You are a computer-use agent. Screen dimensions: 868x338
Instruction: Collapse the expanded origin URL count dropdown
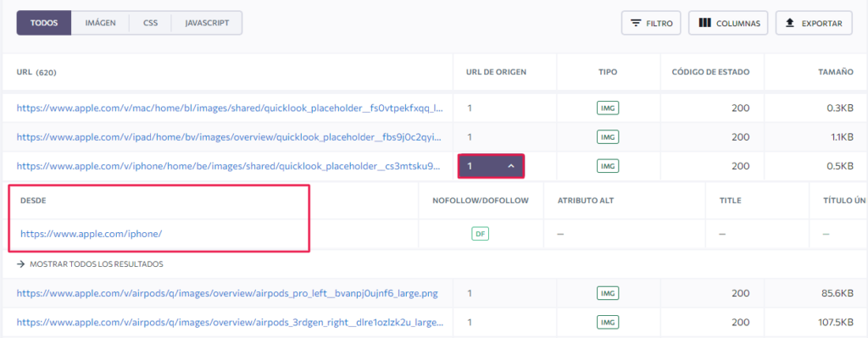click(491, 166)
